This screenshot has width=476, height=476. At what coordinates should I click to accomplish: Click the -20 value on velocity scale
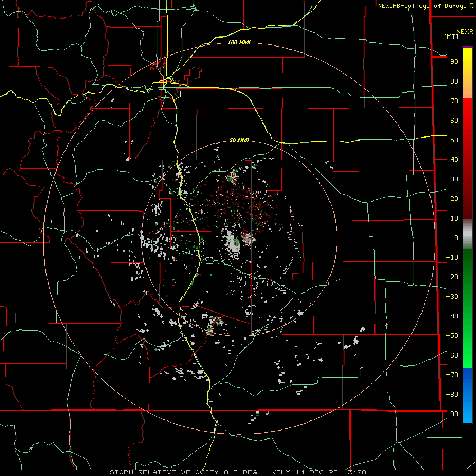pos(452,277)
